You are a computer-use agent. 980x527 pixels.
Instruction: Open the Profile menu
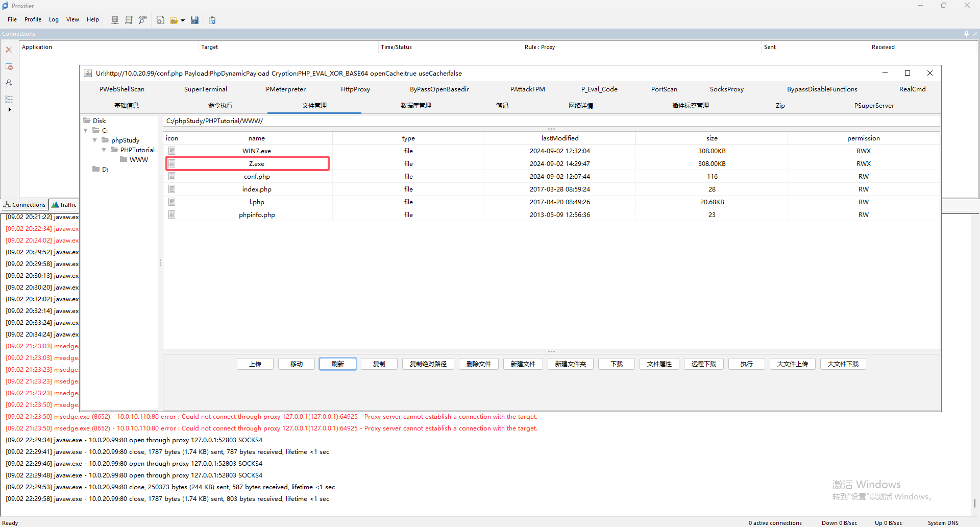point(33,19)
